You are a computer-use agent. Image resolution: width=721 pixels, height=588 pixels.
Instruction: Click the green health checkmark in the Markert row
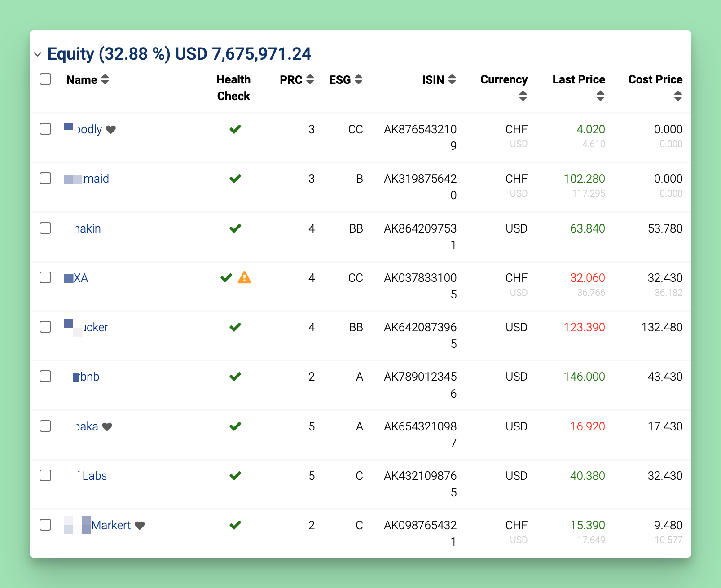pos(235,525)
